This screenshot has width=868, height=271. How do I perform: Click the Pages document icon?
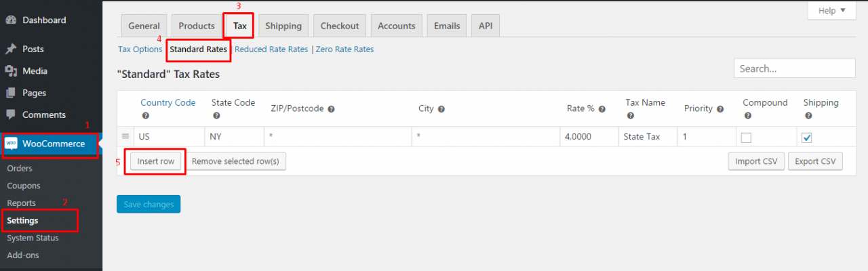(x=11, y=93)
